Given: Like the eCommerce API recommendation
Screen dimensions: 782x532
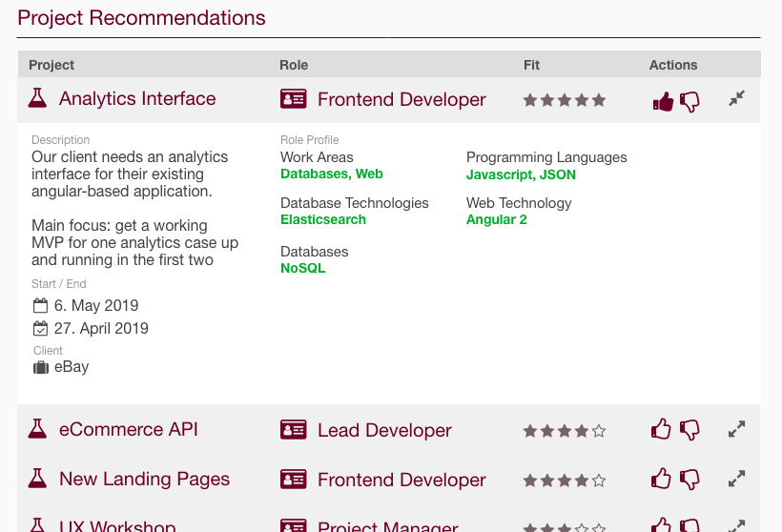Looking at the screenshot, I should (661, 430).
